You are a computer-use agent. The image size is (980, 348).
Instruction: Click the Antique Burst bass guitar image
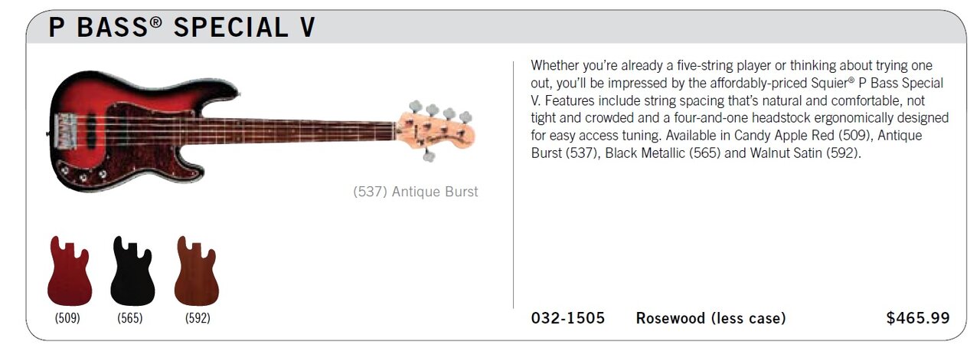(x=262, y=130)
